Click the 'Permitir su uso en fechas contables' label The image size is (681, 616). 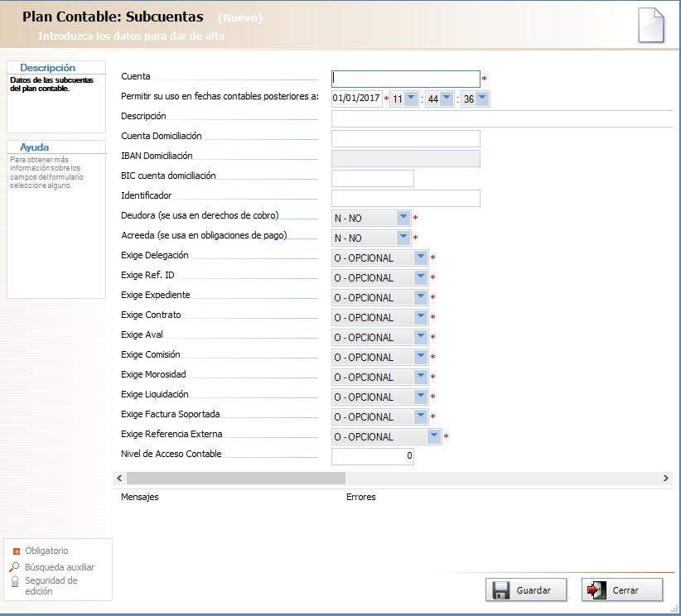pyautogui.click(x=220, y=96)
